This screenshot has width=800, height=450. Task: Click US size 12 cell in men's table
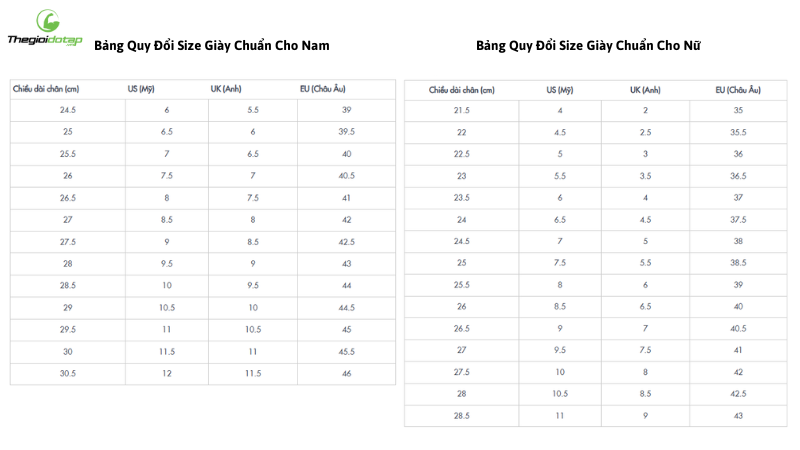(167, 373)
